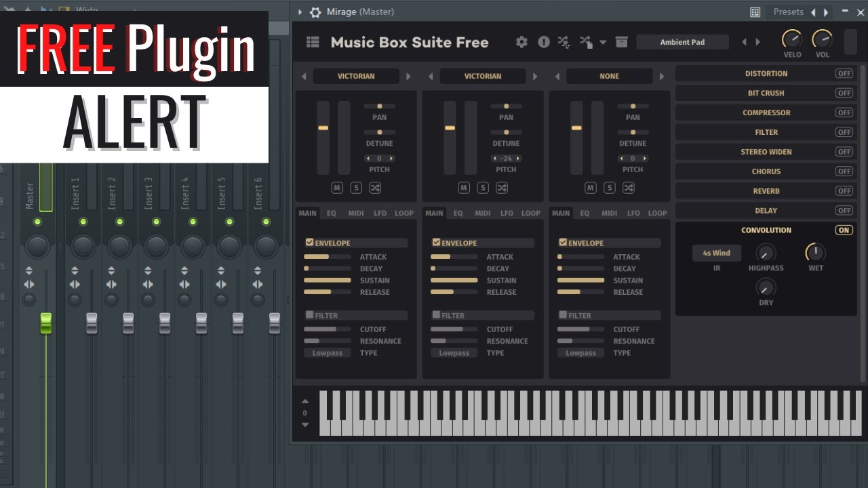Click previous arrow next to Presets in title bar
Viewport: 868px width, 488px height.
(x=813, y=12)
